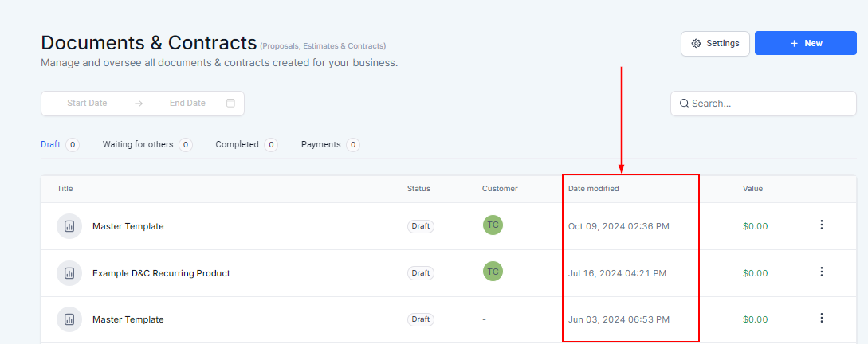Screen dimensions: 868x344
Task: Click the Title column header
Action: point(65,189)
